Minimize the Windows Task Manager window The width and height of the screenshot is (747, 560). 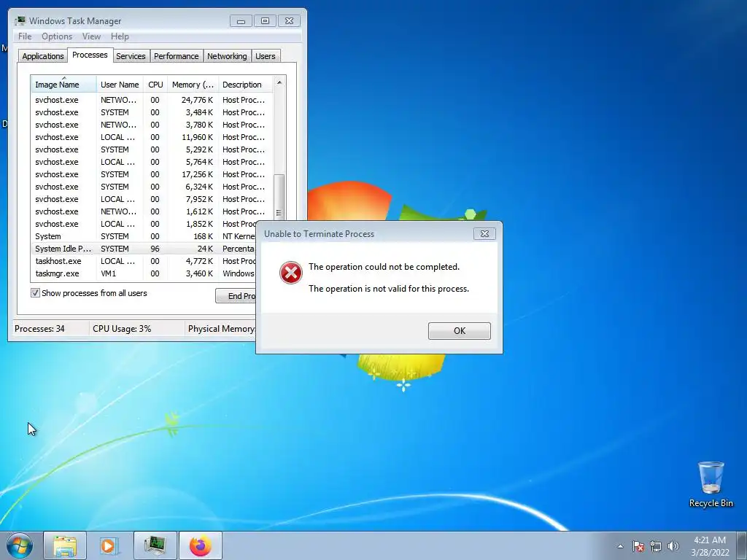pos(241,21)
